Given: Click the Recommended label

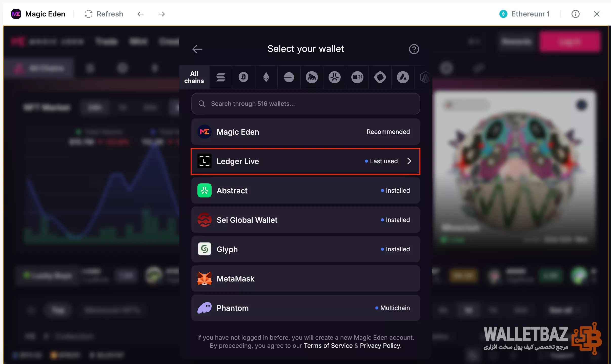Looking at the screenshot, I should click(388, 132).
